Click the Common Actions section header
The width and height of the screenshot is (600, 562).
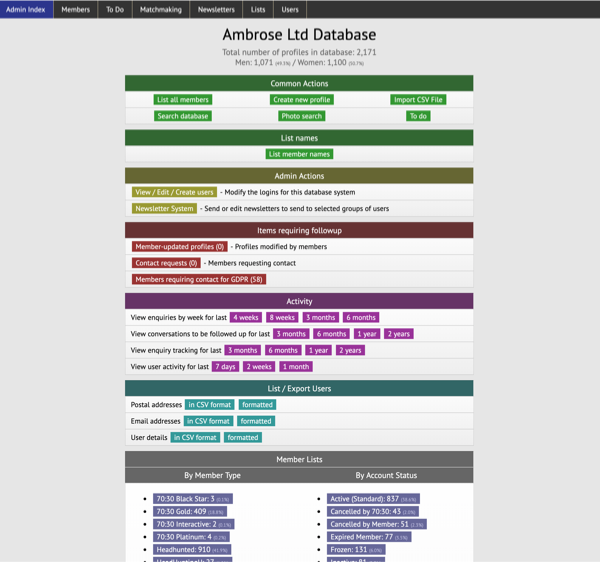coord(299,83)
